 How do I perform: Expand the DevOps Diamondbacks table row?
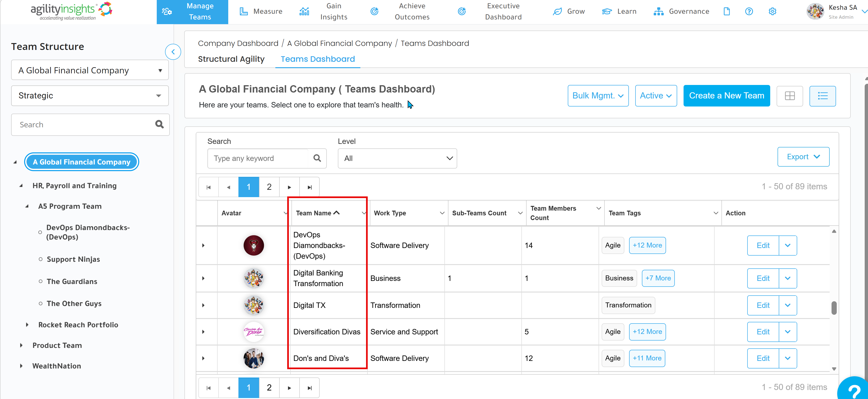pos(203,245)
